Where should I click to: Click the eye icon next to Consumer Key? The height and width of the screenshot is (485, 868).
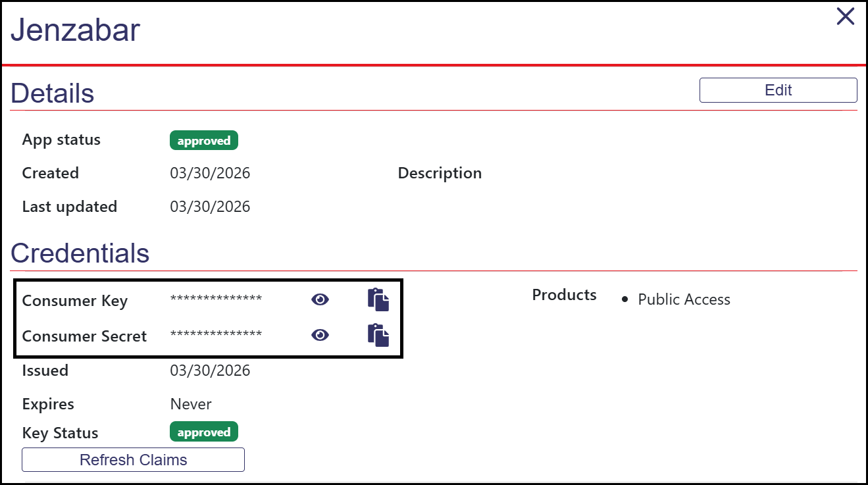point(319,299)
